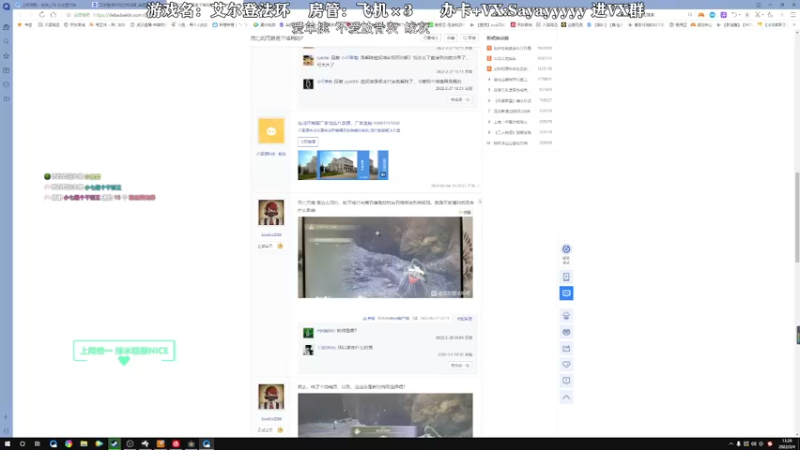Close the ad post with the small x

tap(480, 202)
